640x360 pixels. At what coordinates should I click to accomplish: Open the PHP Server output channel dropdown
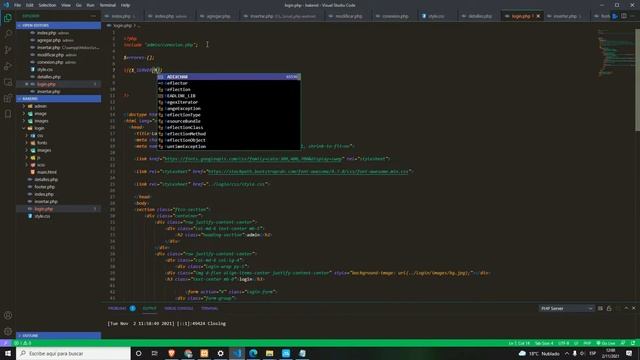[566, 309]
